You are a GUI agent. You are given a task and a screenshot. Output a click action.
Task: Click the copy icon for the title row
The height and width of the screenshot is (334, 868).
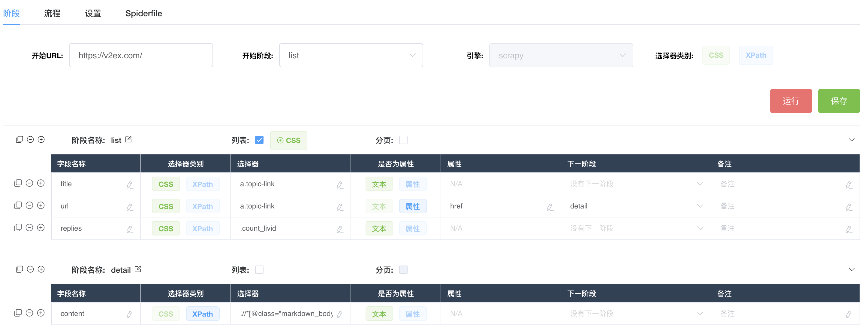[x=18, y=183]
